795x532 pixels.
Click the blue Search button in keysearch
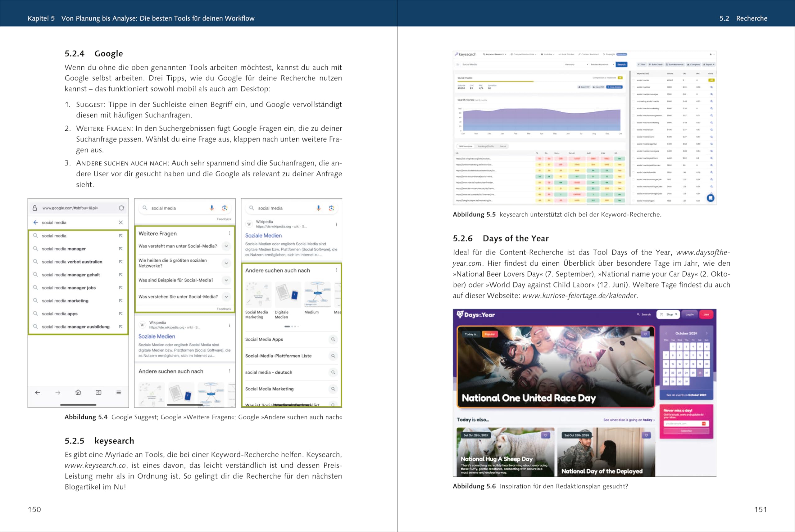[621, 65]
